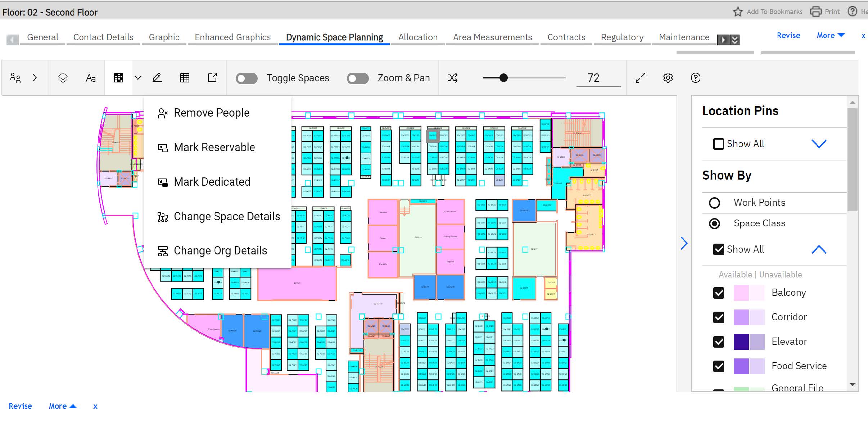
Task: Click the zoom level slider handle
Action: coord(503,78)
